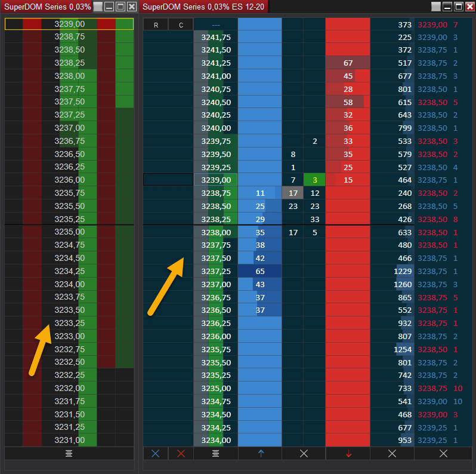Screen dimensions: 476x474
Task: Click gray square window menu icon at right
Action: tap(436, 7)
